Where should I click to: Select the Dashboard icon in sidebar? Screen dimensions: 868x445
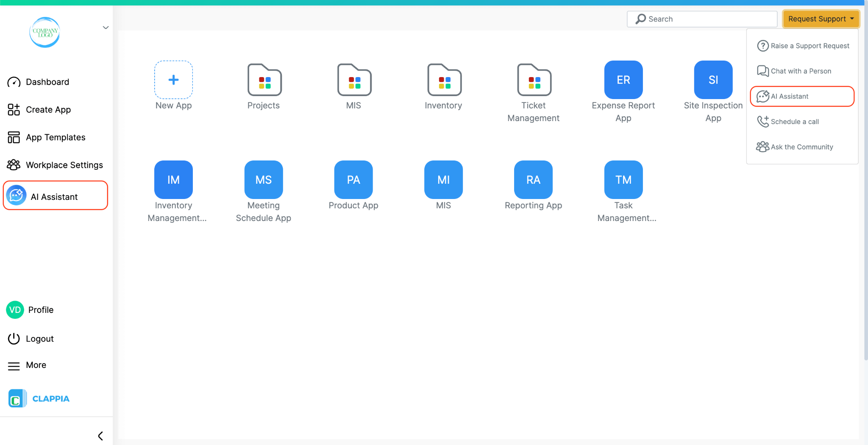point(14,82)
